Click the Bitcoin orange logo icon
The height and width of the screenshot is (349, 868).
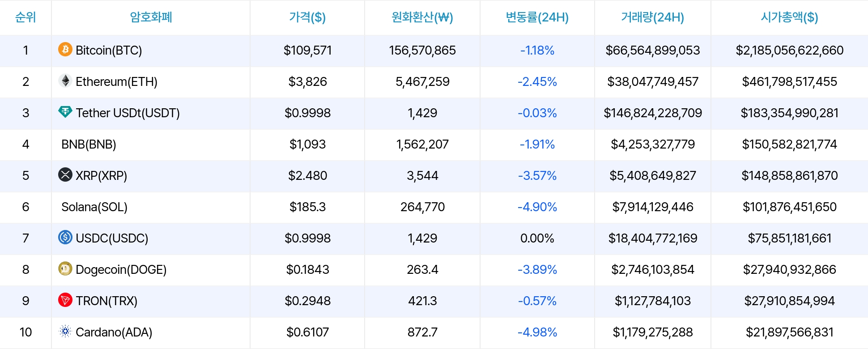(65, 49)
